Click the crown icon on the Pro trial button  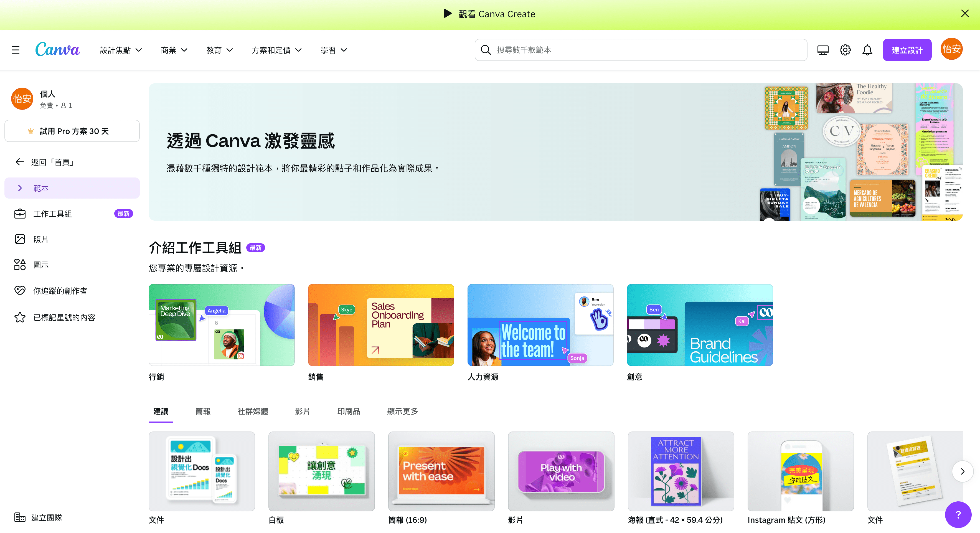31,131
